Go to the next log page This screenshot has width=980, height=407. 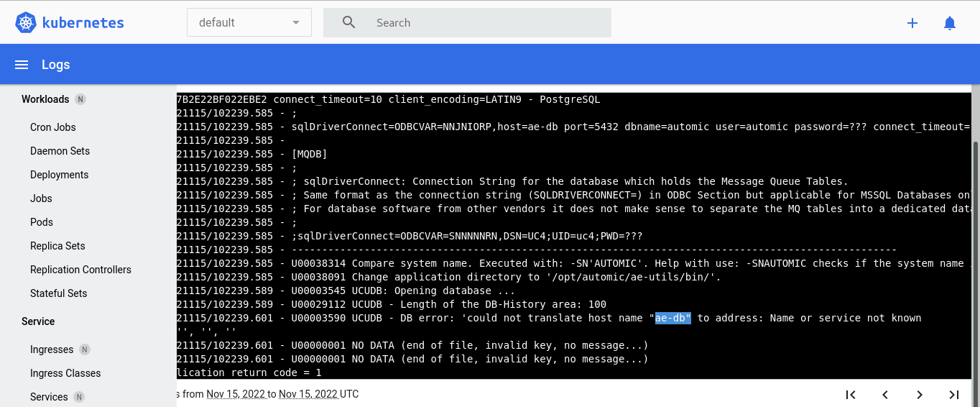point(920,394)
